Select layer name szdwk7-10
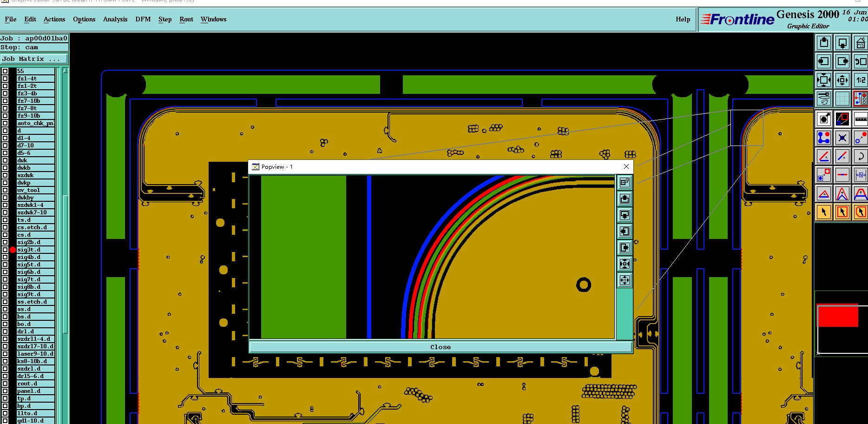868x424 pixels. click(x=36, y=212)
